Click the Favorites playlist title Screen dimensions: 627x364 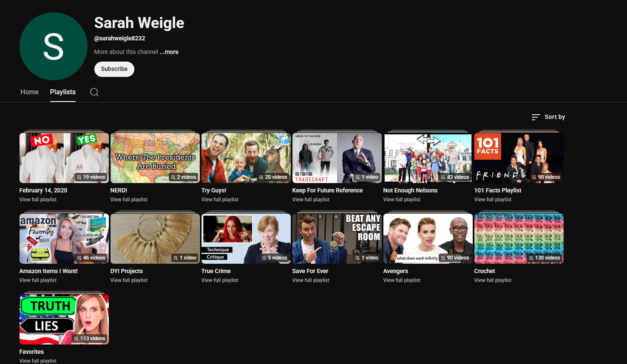(32, 352)
